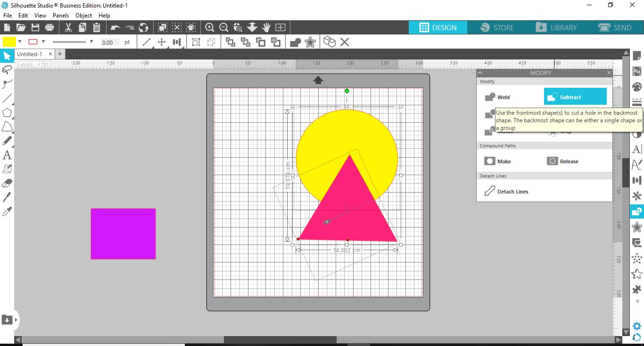The width and height of the screenshot is (644, 346).
Task: Pick the Eyedropper tool
Action: [7, 211]
